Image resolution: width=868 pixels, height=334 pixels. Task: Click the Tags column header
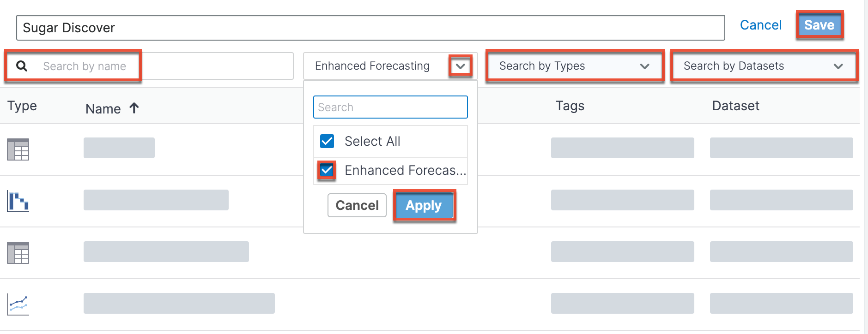[570, 106]
